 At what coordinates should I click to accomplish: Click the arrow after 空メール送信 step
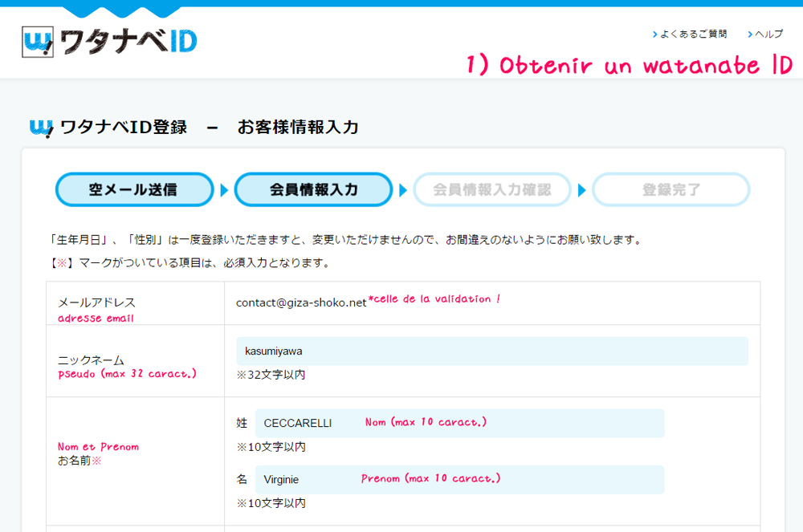(x=224, y=190)
